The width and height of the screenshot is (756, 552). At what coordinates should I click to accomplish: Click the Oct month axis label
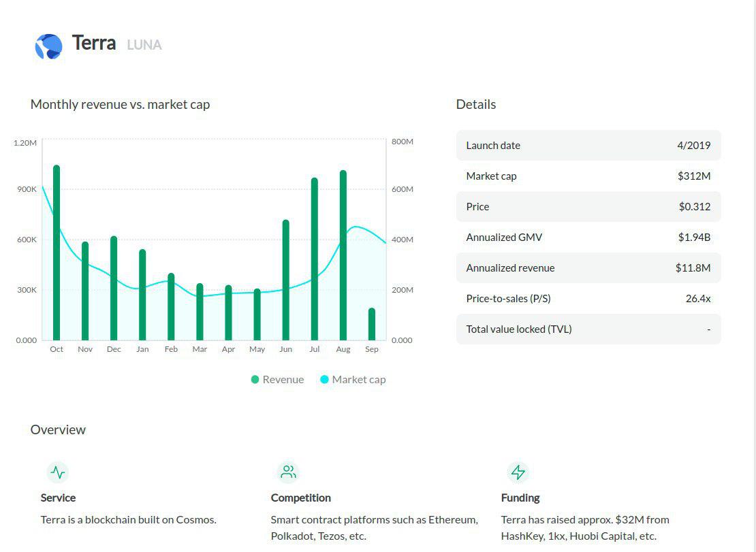point(57,349)
